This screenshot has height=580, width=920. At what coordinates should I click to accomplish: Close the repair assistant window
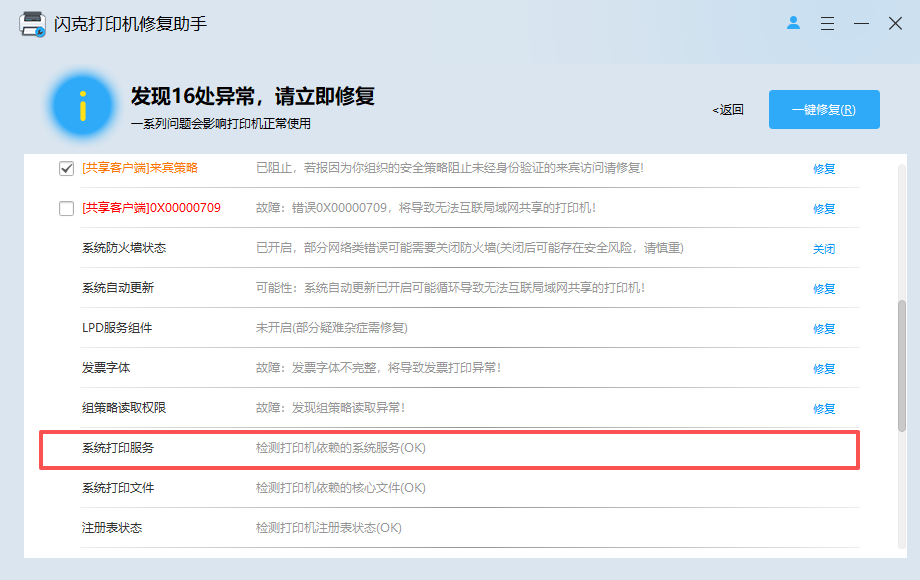coord(895,23)
